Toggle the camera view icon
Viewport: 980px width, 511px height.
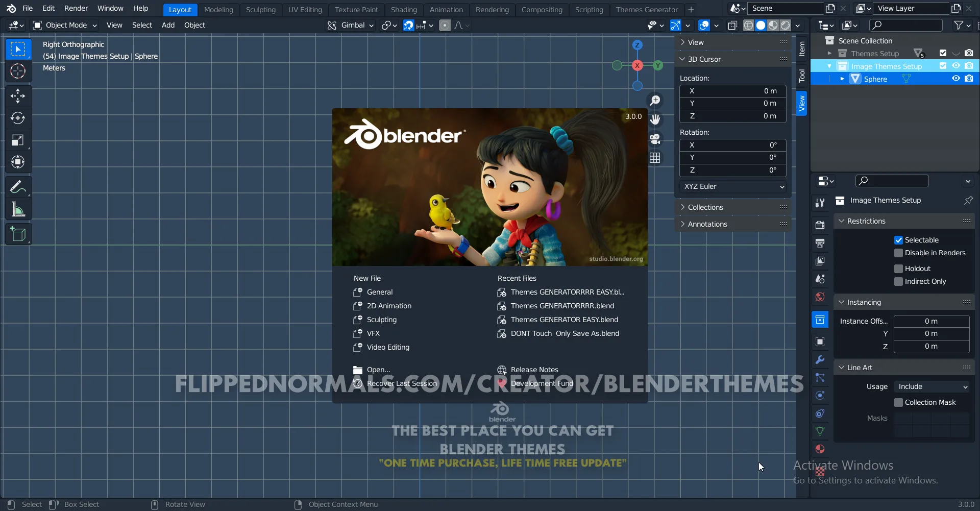(x=655, y=139)
